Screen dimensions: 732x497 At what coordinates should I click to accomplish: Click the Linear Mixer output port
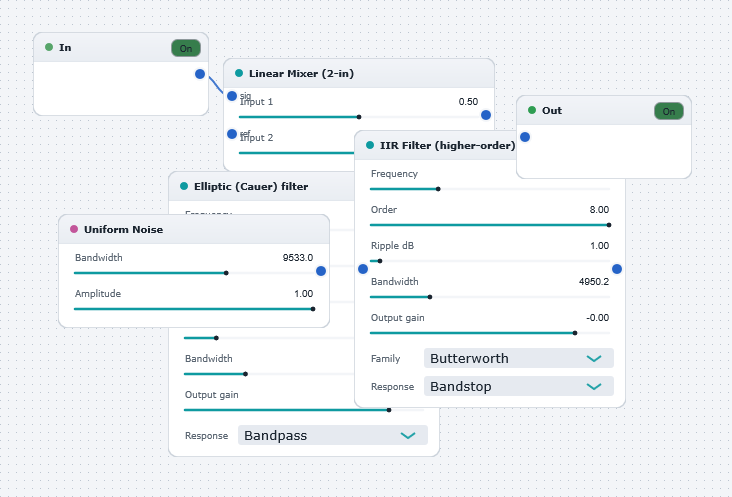click(486, 115)
